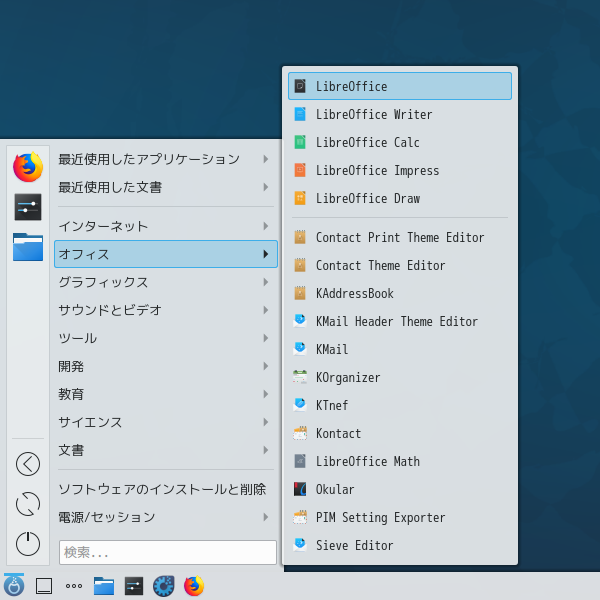Open KAddressBook entry

pos(400,293)
